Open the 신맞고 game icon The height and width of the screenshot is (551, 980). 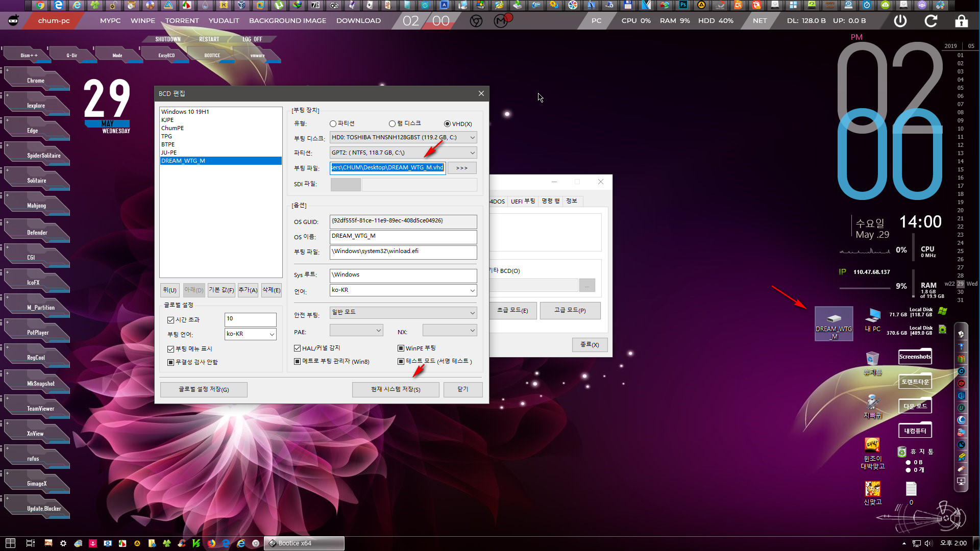(x=872, y=493)
